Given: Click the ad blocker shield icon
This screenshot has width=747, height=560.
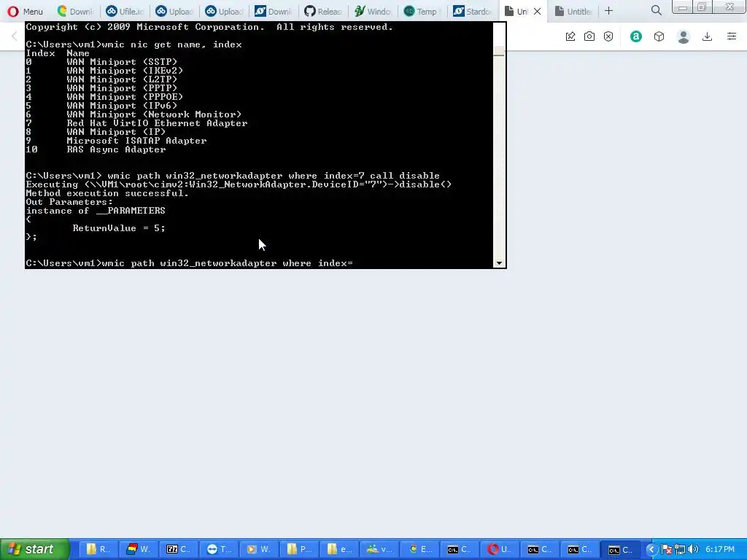Looking at the screenshot, I should point(608,36).
